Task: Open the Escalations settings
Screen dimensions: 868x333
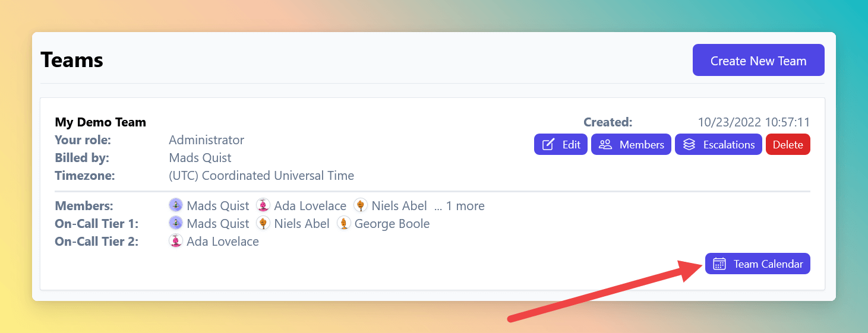Action: [718, 144]
